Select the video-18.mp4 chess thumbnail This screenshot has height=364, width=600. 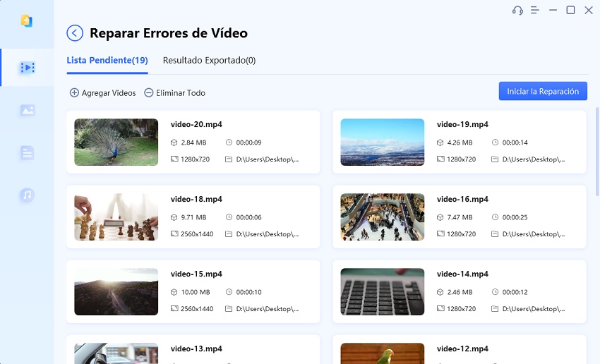point(116,217)
